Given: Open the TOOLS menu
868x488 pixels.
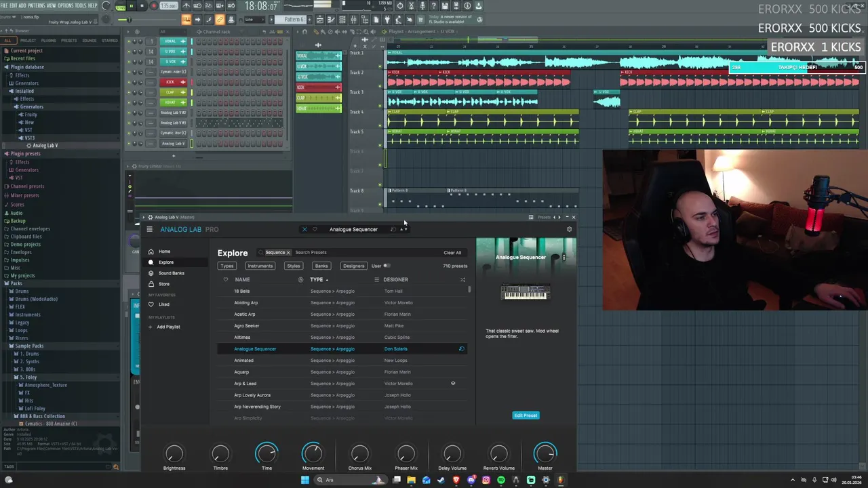Looking at the screenshot, I should point(81,5).
